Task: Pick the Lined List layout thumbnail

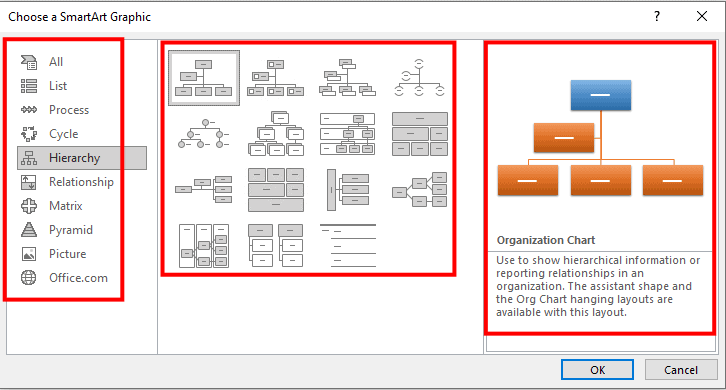Action: coord(348,245)
